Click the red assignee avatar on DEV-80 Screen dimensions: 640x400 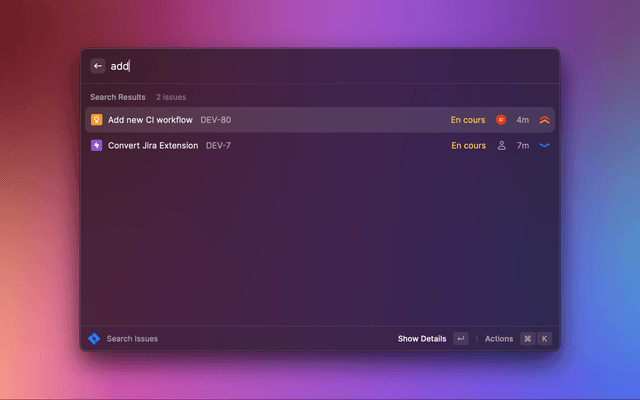(x=501, y=120)
